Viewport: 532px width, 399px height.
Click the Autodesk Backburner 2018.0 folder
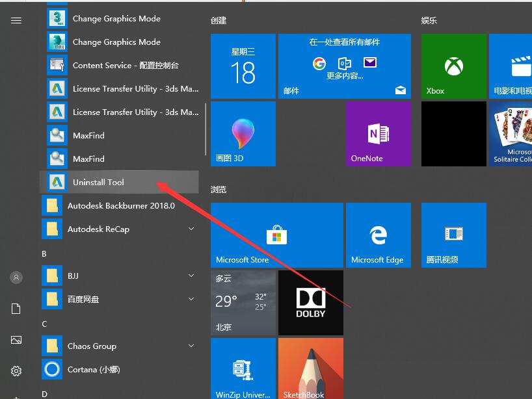click(x=119, y=205)
